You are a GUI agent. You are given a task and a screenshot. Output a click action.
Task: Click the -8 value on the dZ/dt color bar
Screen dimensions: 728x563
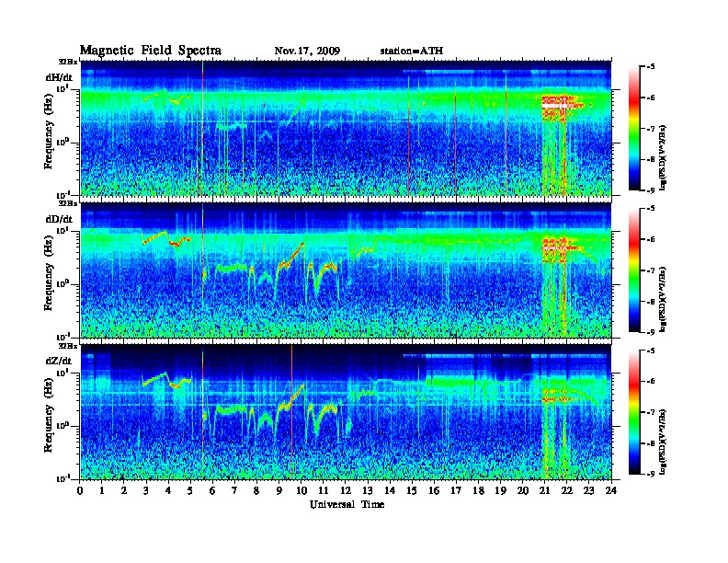[651, 443]
